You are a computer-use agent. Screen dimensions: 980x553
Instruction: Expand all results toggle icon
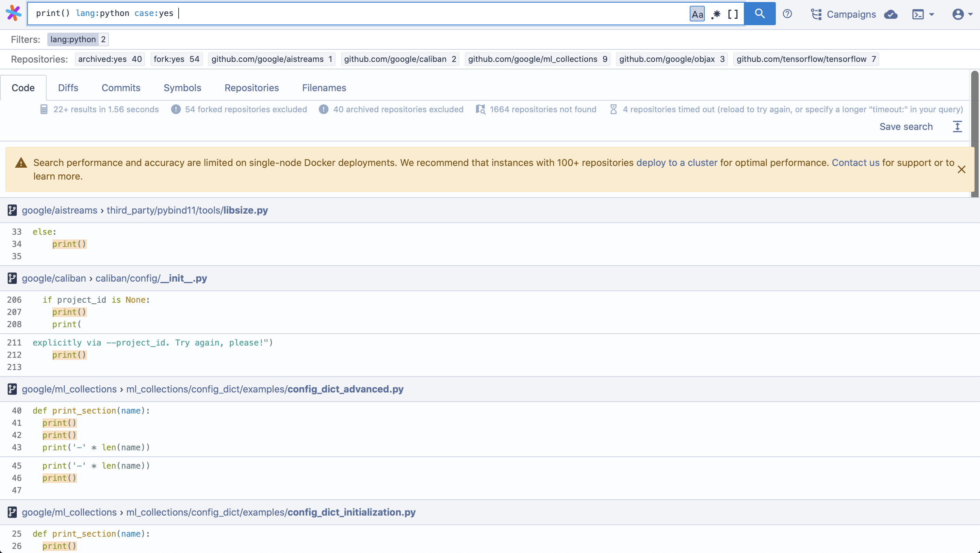[x=957, y=127]
